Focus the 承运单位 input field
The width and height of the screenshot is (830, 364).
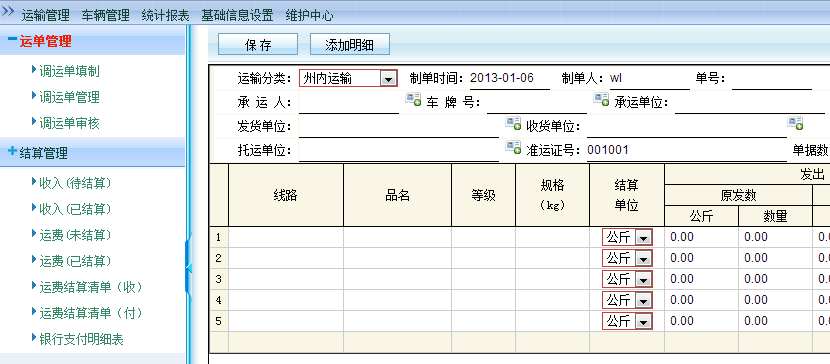click(x=750, y=103)
